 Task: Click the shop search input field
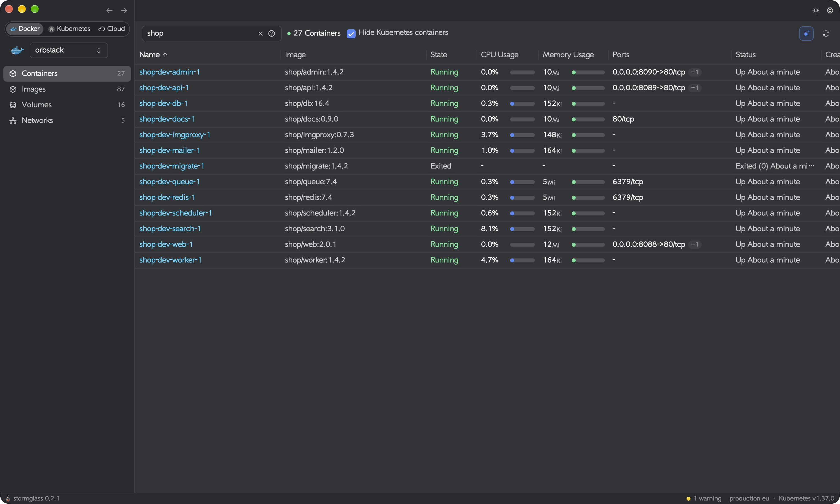200,33
